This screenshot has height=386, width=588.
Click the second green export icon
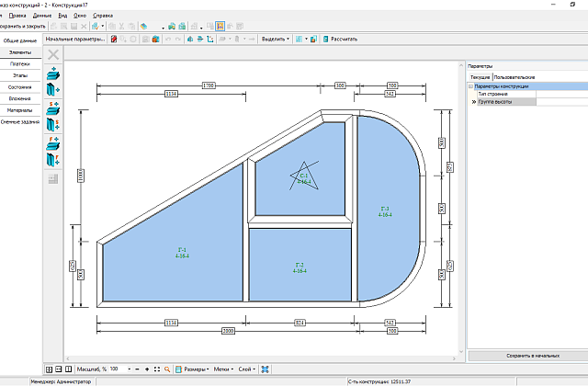click(182, 27)
